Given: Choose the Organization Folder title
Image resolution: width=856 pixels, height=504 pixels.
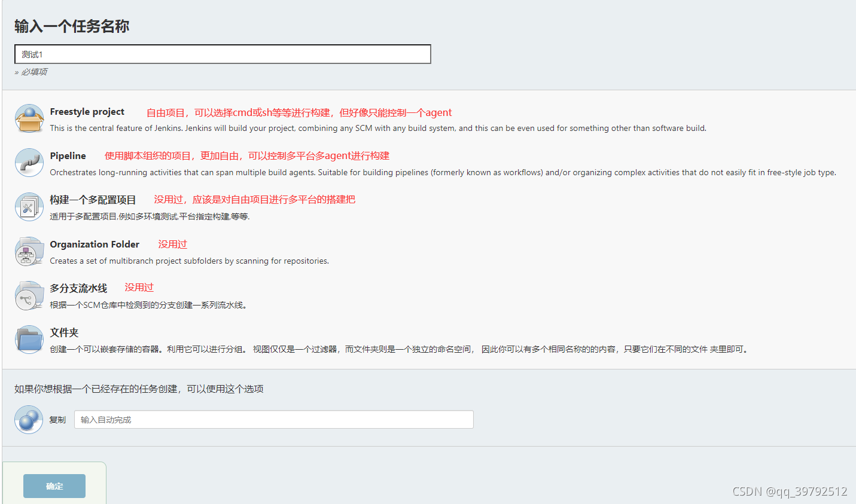Looking at the screenshot, I should click(95, 245).
